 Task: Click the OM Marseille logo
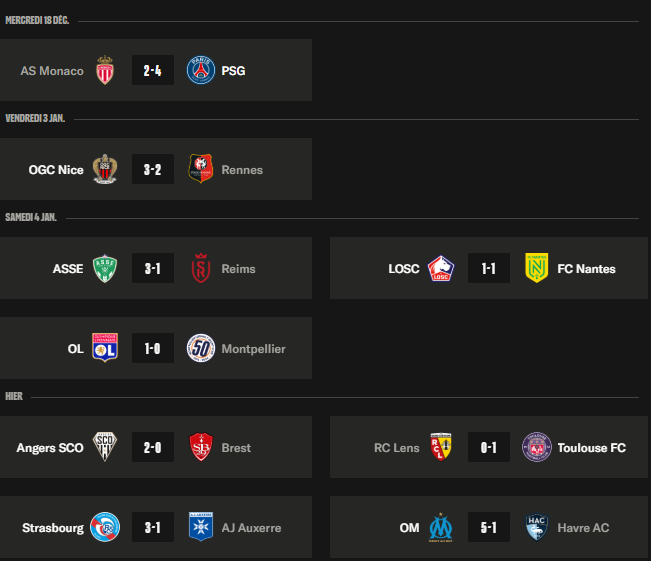point(441,527)
